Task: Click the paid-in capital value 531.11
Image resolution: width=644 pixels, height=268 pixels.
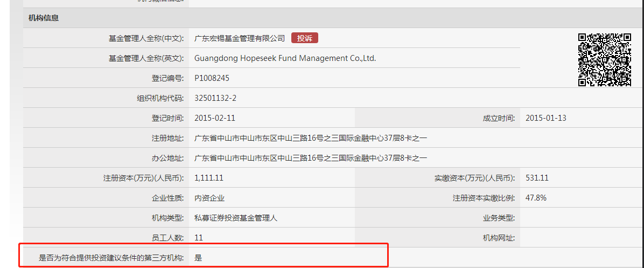Action: (537, 178)
